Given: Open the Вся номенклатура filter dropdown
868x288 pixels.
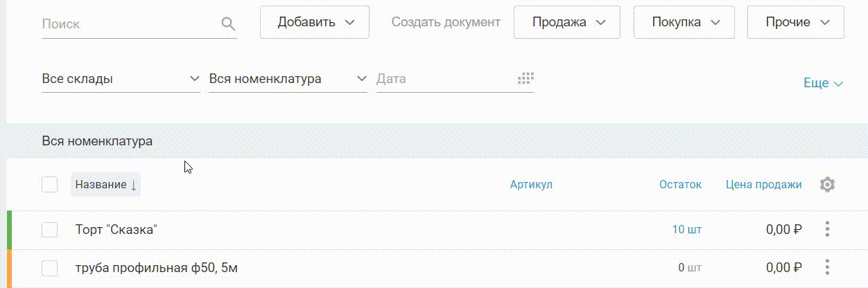Looking at the screenshot, I should coord(287,79).
